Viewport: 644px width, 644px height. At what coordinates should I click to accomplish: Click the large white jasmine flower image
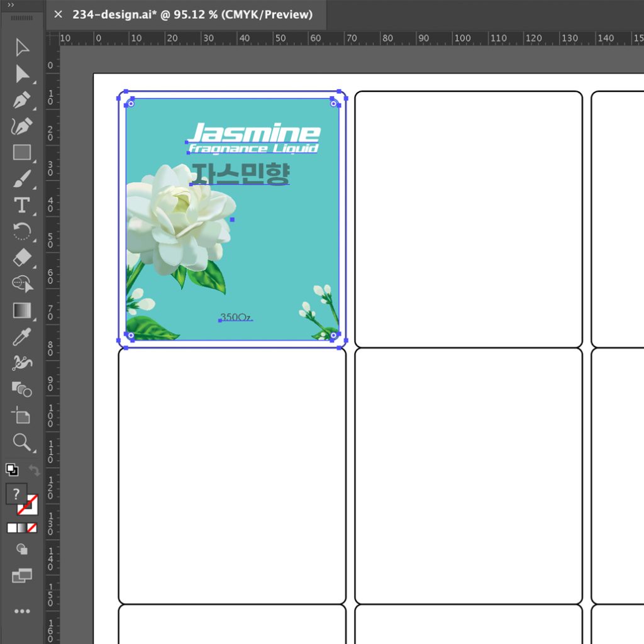pyautogui.click(x=179, y=219)
